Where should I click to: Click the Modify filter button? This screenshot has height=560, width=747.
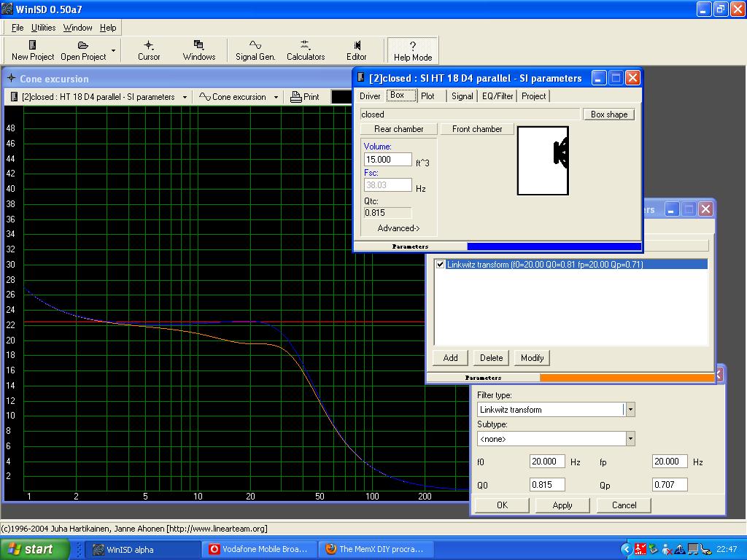click(x=532, y=357)
